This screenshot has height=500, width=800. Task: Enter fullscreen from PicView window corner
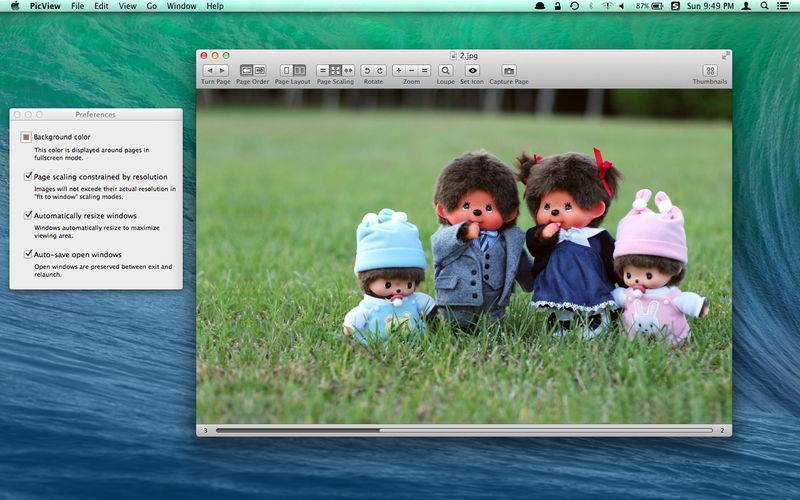(726, 56)
